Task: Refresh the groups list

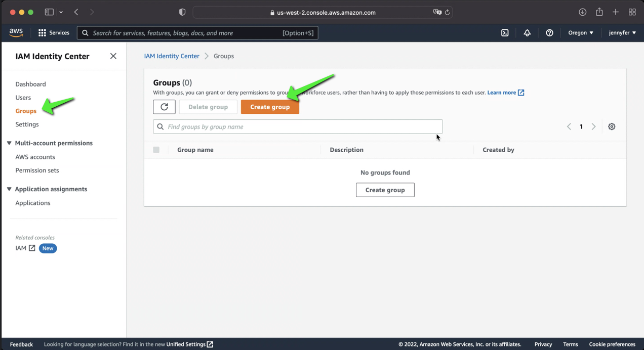Action: pyautogui.click(x=164, y=107)
